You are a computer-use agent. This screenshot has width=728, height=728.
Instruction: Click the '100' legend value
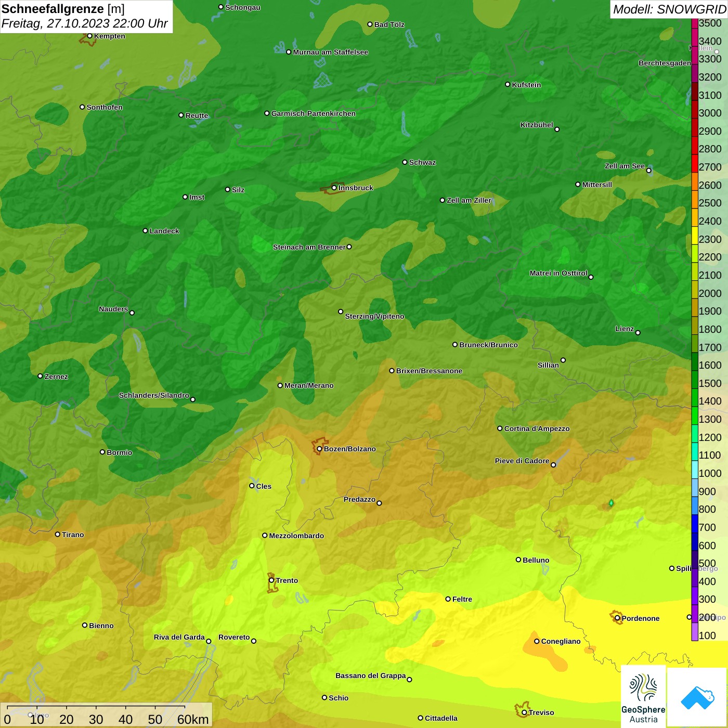[x=707, y=635]
